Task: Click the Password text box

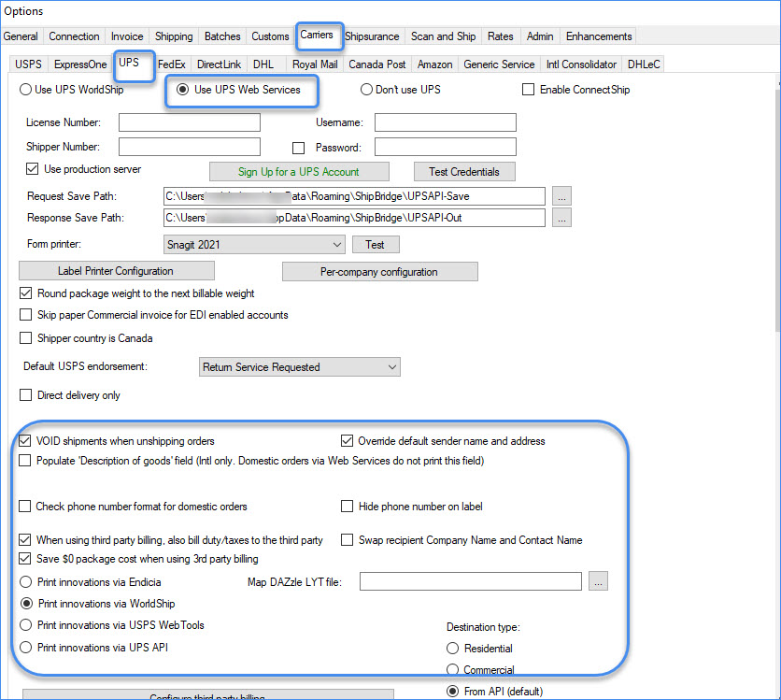Action: pos(446,147)
